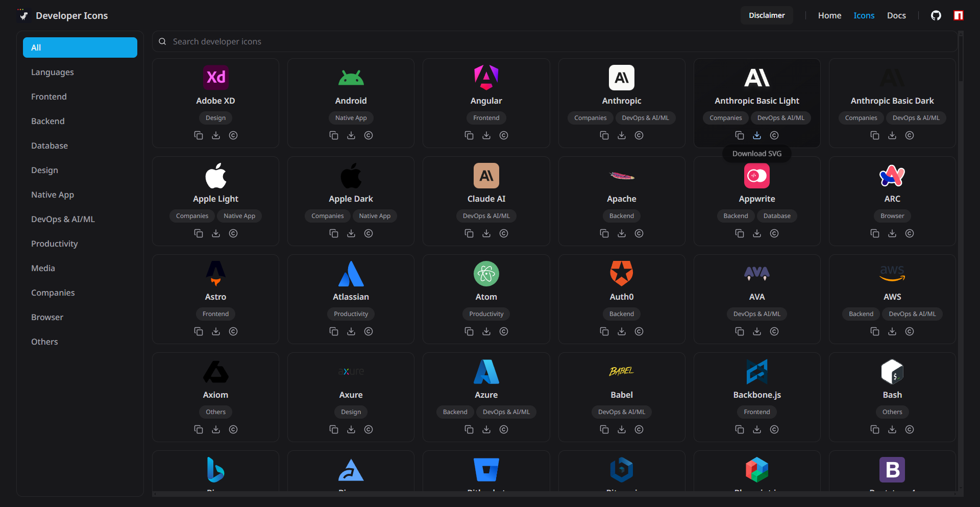Copy the Angular icon SVG
Viewport: 980px width, 507px height.
[469, 135]
